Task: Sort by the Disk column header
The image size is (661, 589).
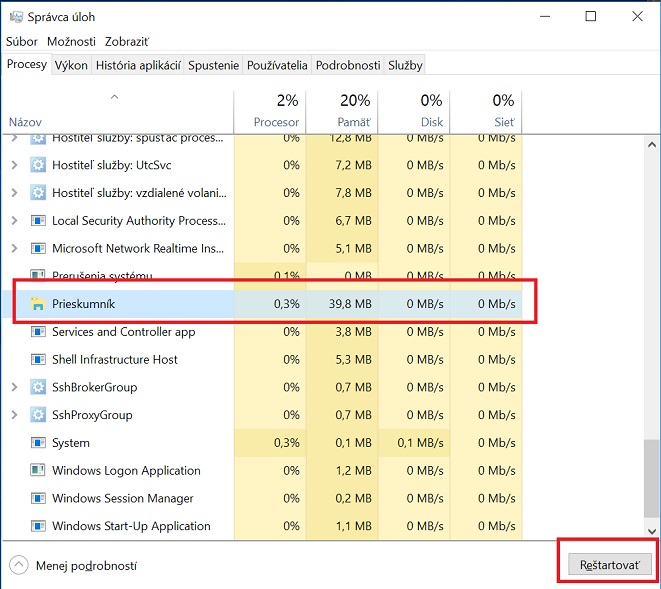Action: pyautogui.click(x=414, y=112)
